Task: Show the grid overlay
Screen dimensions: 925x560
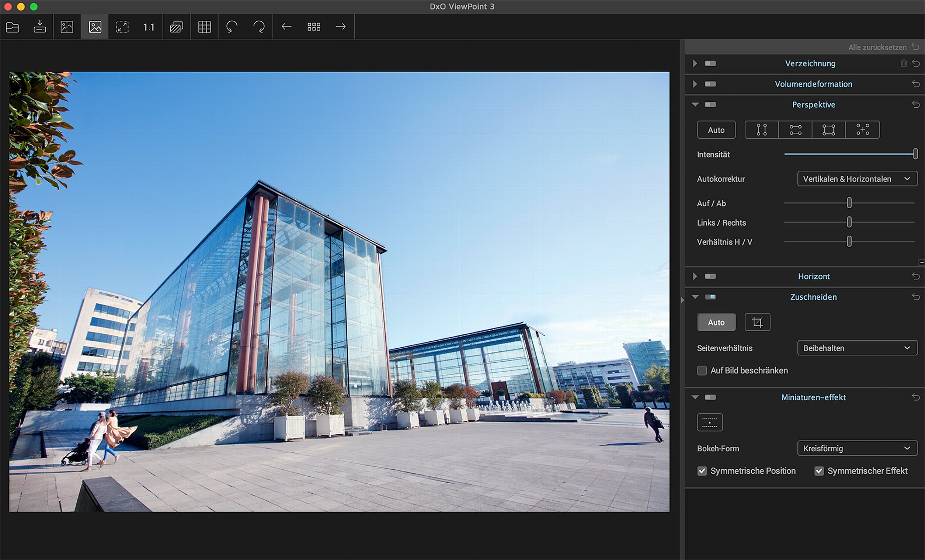Action: tap(204, 27)
